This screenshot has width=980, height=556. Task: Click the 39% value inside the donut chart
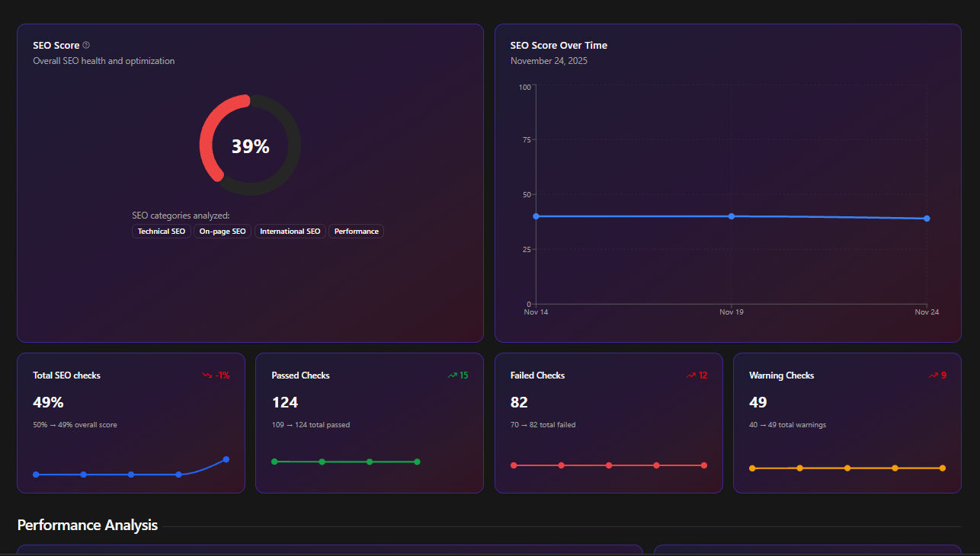[x=251, y=146]
